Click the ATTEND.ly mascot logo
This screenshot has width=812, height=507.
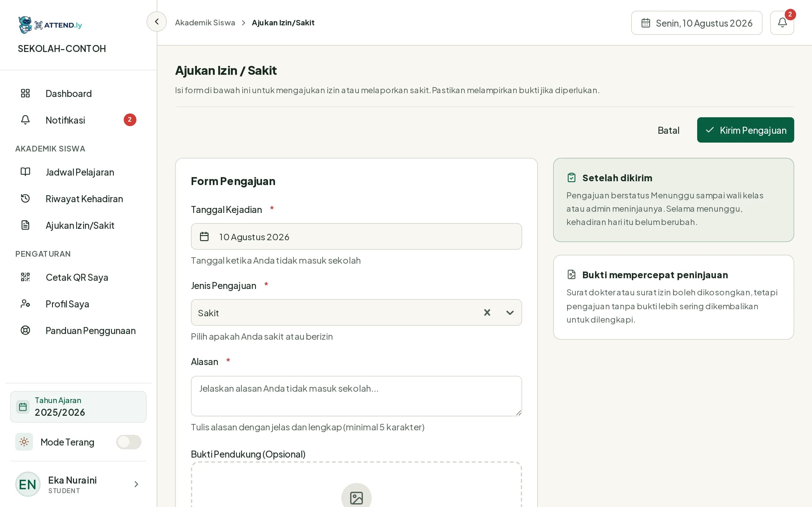25,25
